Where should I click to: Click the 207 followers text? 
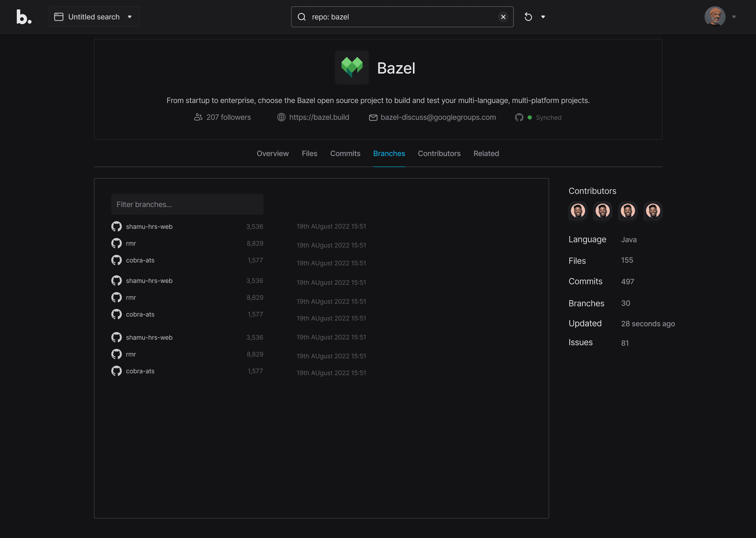click(229, 117)
